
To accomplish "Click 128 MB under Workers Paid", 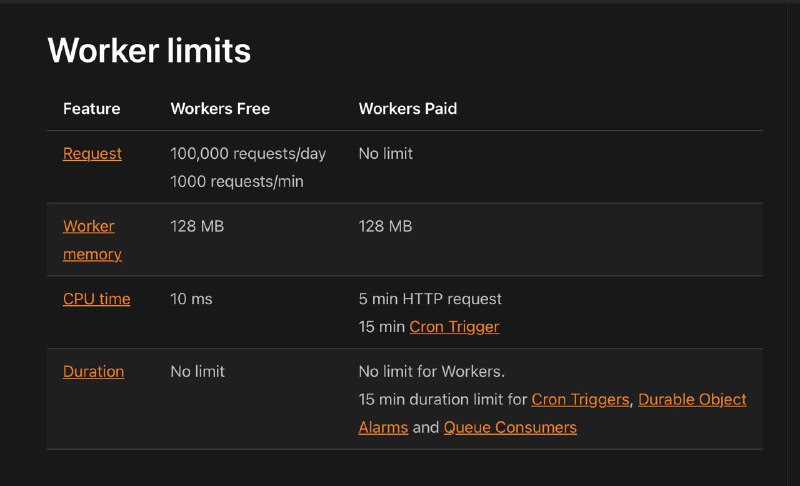I will 385,226.
